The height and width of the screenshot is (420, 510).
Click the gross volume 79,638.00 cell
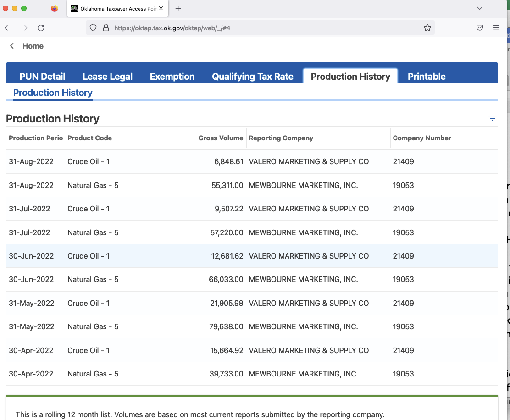226,326
